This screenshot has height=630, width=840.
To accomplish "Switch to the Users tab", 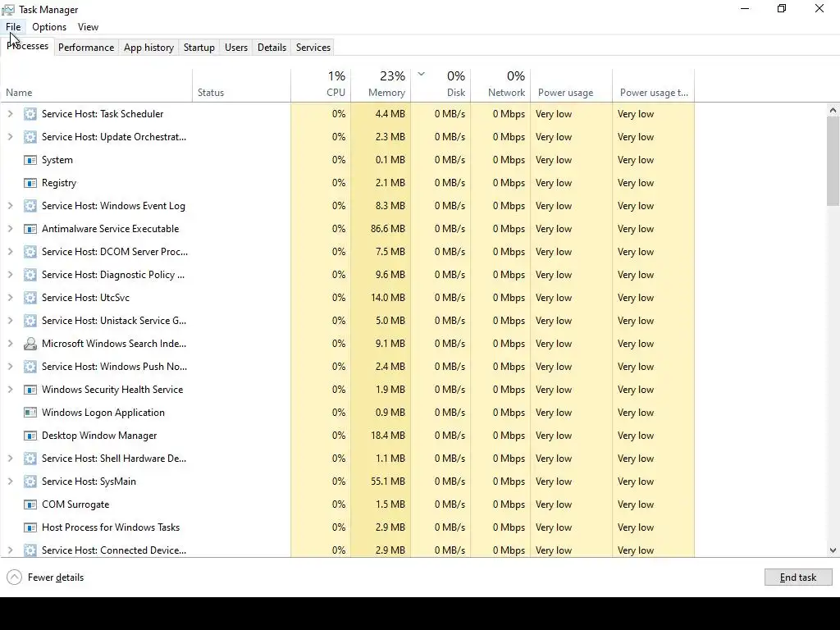I will [x=236, y=47].
